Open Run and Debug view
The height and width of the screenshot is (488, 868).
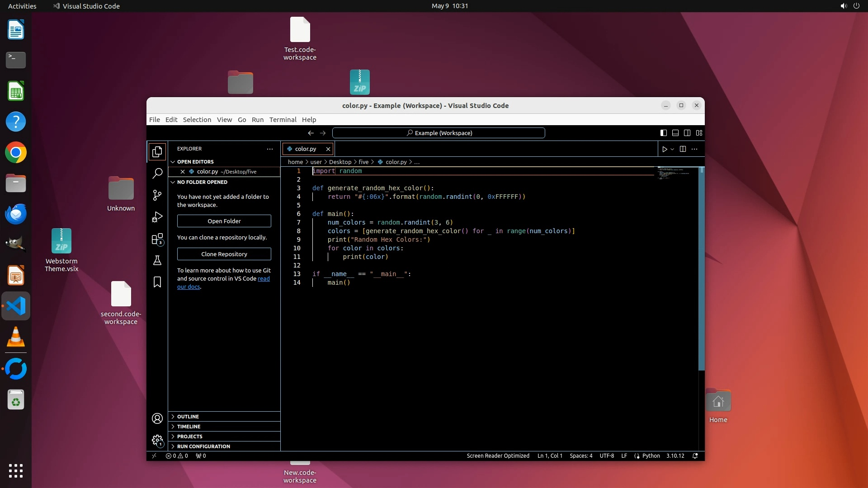coord(157,217)
